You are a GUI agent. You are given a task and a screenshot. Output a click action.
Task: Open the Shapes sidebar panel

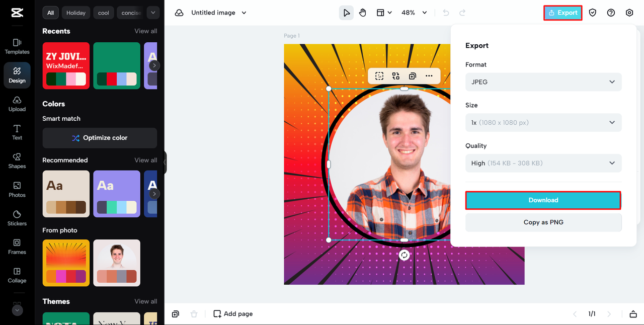point(17,161)
